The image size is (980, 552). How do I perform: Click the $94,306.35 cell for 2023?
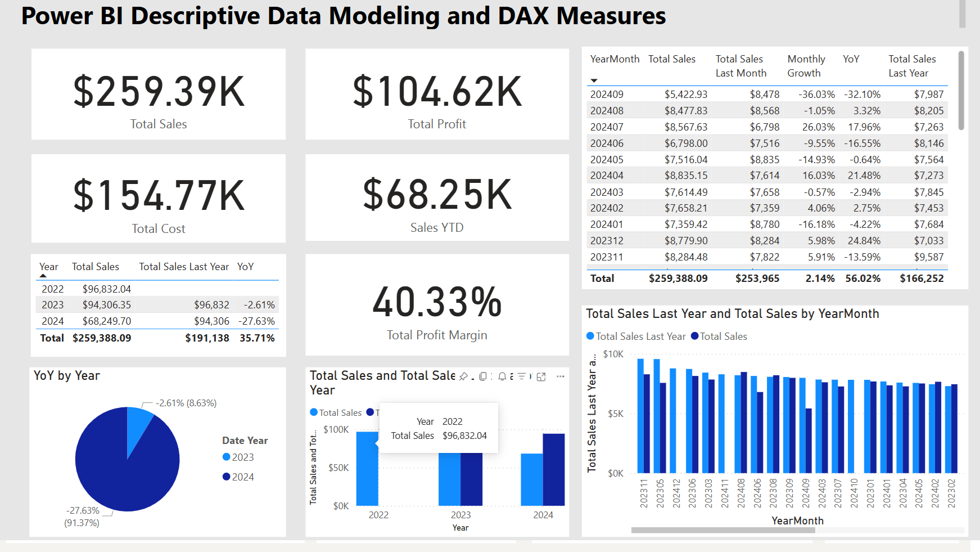[107, 305]
